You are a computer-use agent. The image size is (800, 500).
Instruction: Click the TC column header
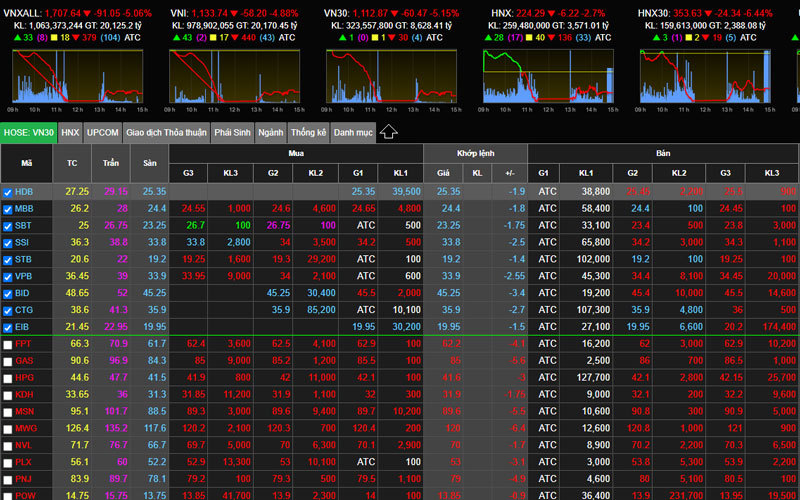(71, 162)
